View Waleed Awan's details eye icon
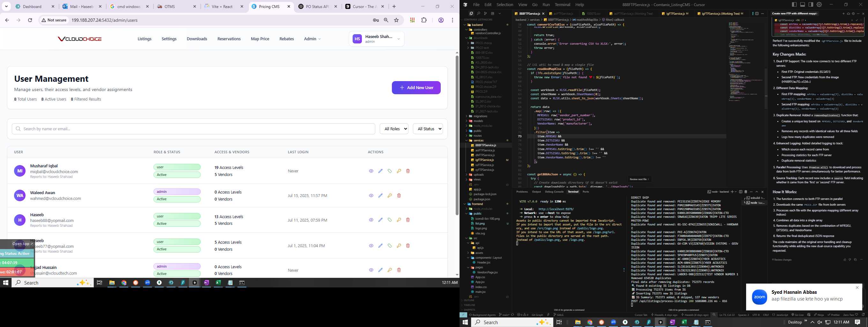This screenshot has width=868, height=327. click(371, 195)
